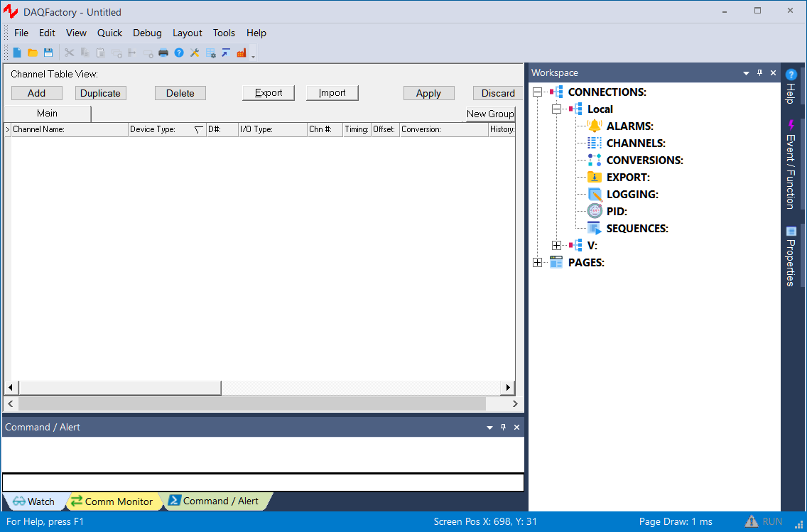Select the ALARMS bell item in Workspace
The image size is (807, 532).
(x=629, y=126)
